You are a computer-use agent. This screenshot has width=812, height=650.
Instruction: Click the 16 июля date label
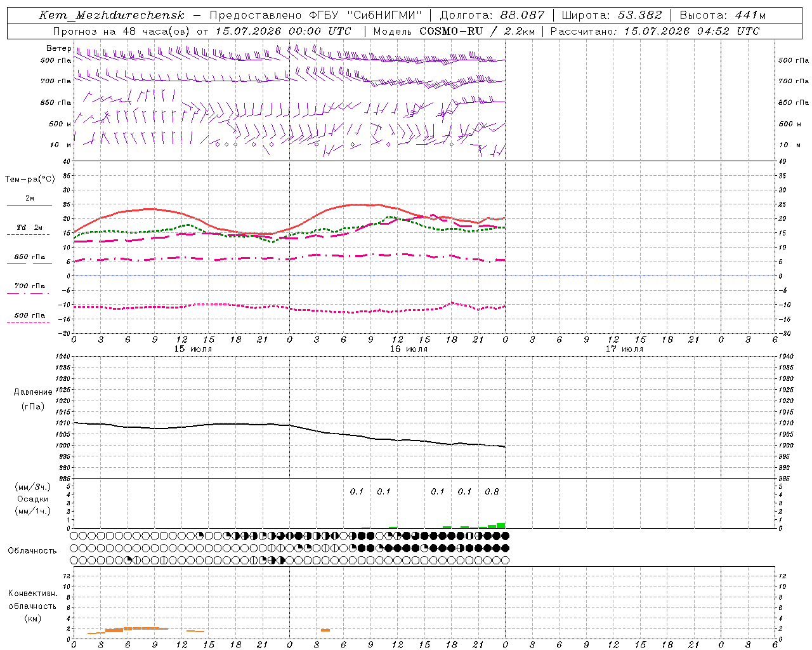coord(409,349)
